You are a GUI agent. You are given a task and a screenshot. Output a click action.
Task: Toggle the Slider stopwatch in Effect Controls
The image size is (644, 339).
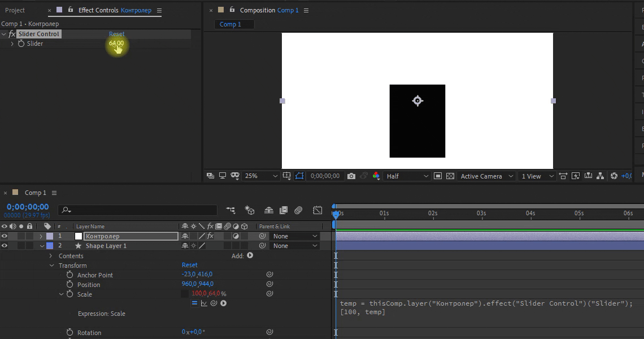21,43
